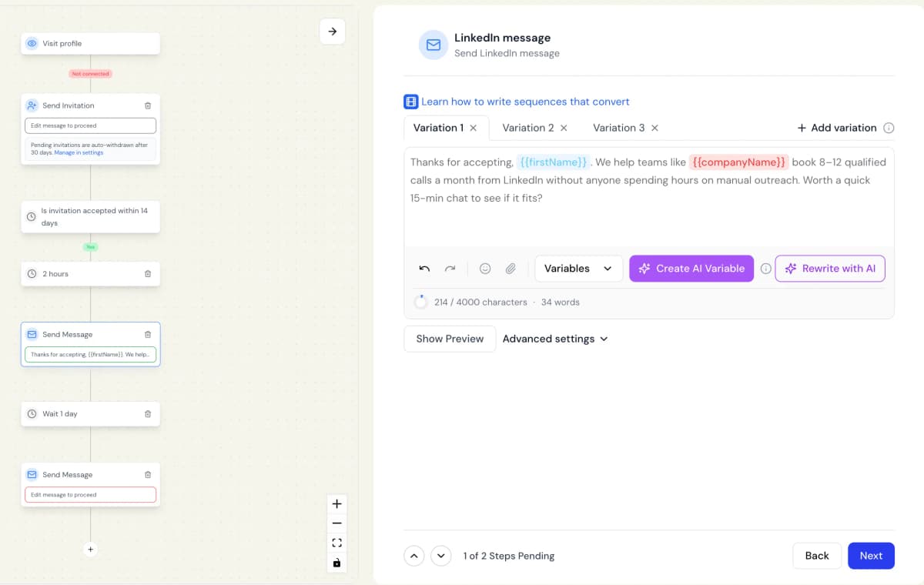Click the firstName variable tag in message
The image size is (924, 585).
pyautogui.click(x=553, y=162)
